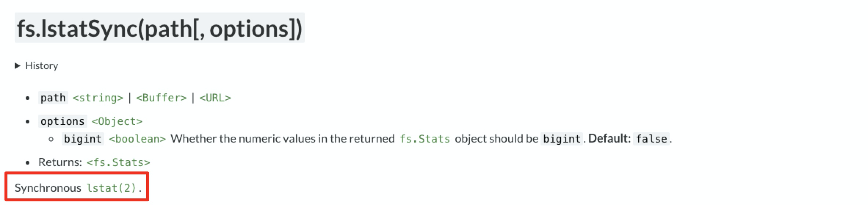Click the options parameter code label

pos(62,121)
